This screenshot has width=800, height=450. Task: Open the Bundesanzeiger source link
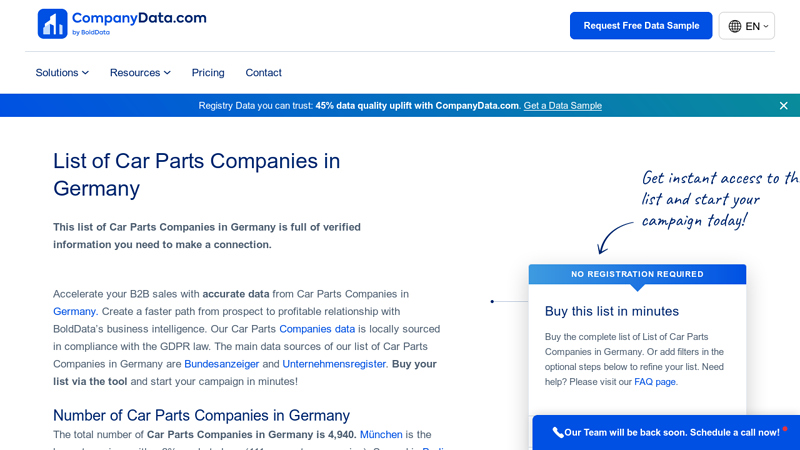[221, 364]
